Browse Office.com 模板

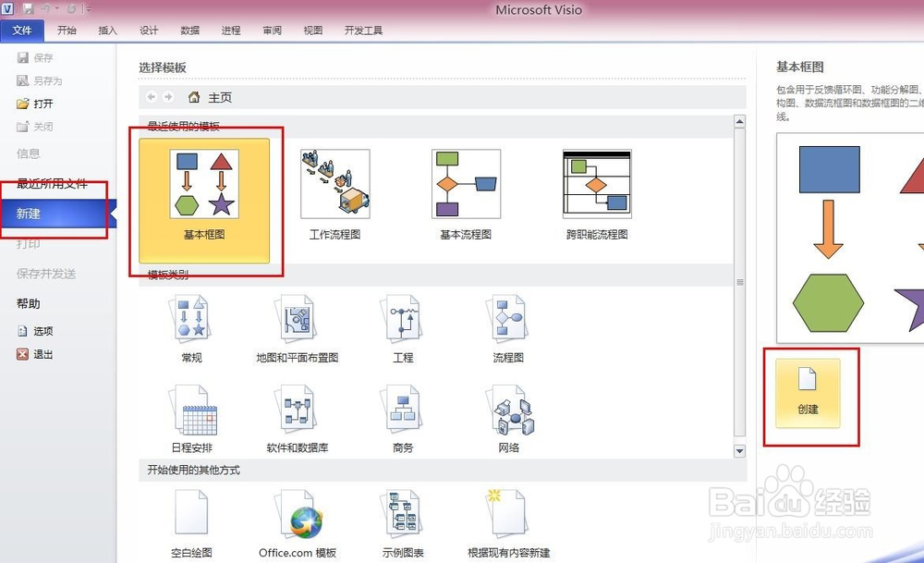297,523
